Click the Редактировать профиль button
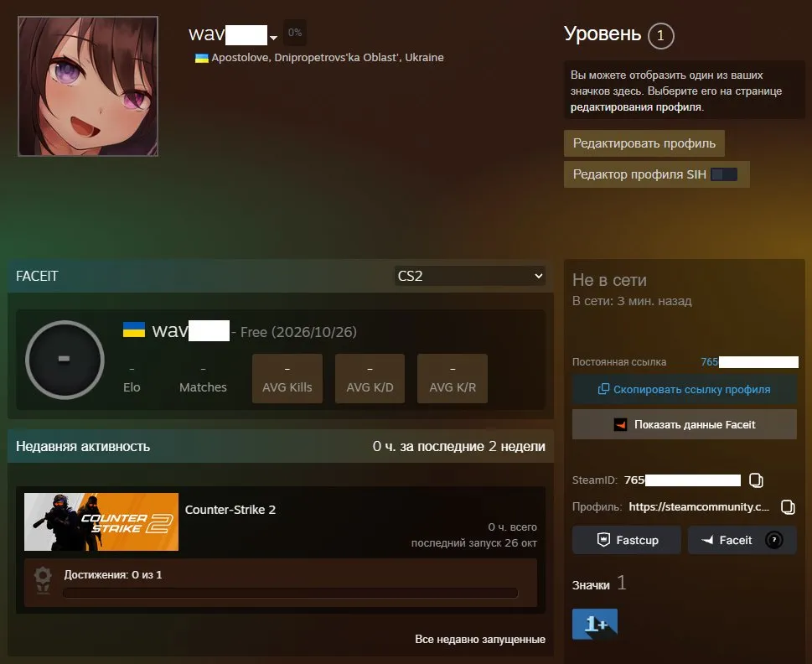The height and width of the screenshot is (664, 812). point(644,143)
